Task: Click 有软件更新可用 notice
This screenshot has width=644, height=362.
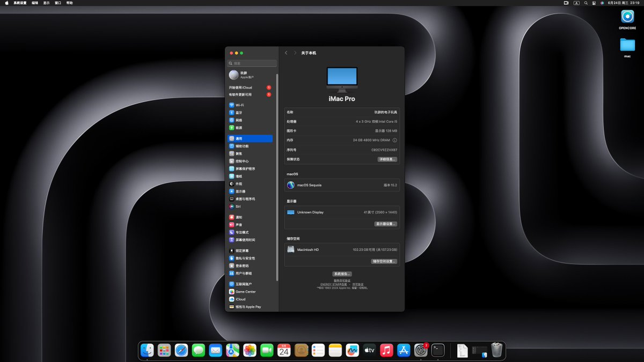Action: point(250,94)
